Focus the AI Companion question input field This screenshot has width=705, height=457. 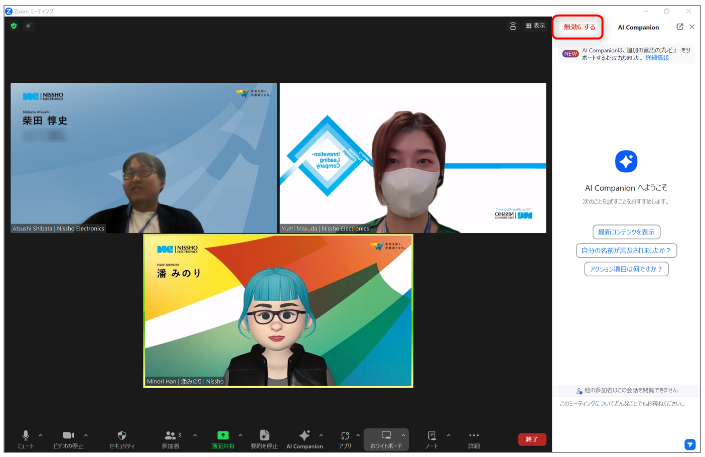[622, 403]
